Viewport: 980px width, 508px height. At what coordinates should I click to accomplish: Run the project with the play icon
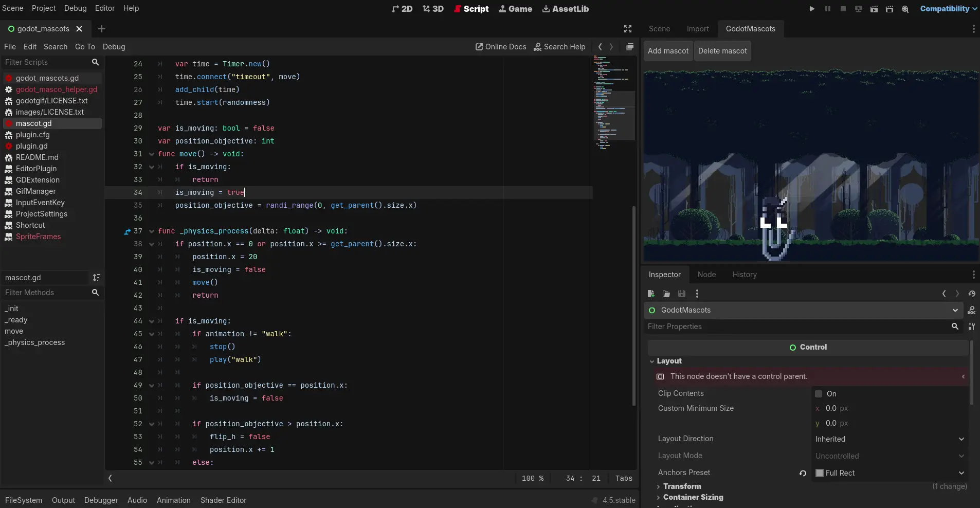point(812,9)
